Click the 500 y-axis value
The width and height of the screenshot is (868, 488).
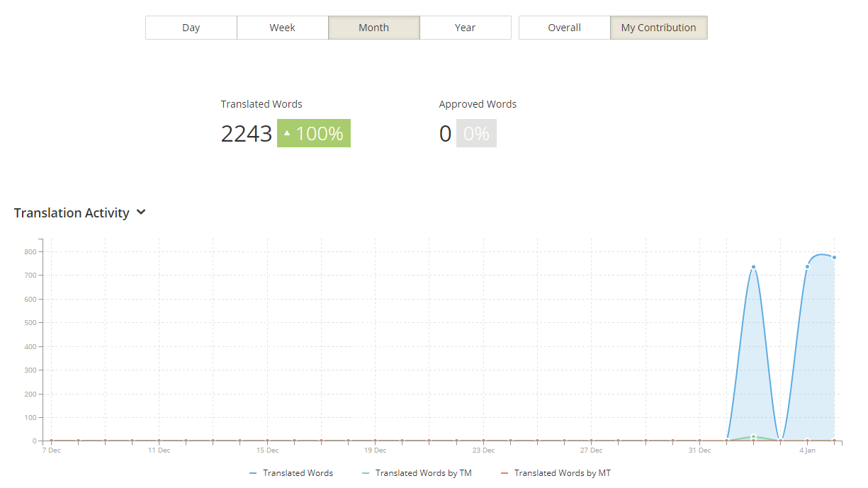[30, 323]
